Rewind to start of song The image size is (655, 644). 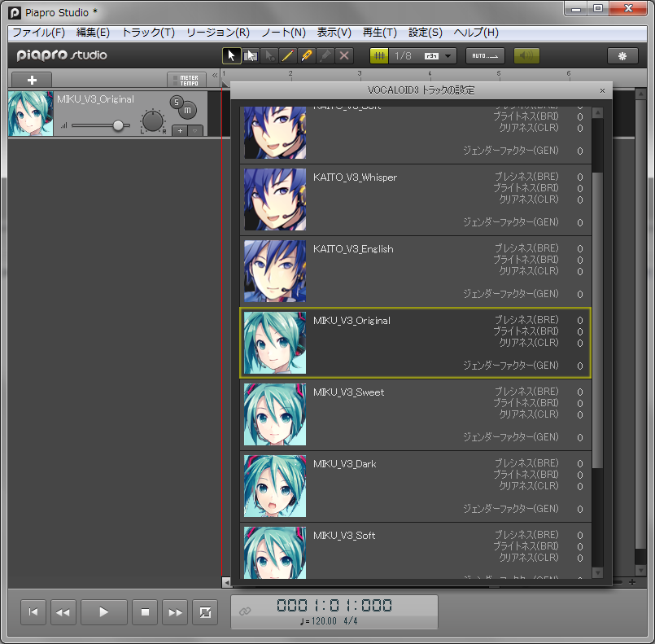(x=33, y=612)
